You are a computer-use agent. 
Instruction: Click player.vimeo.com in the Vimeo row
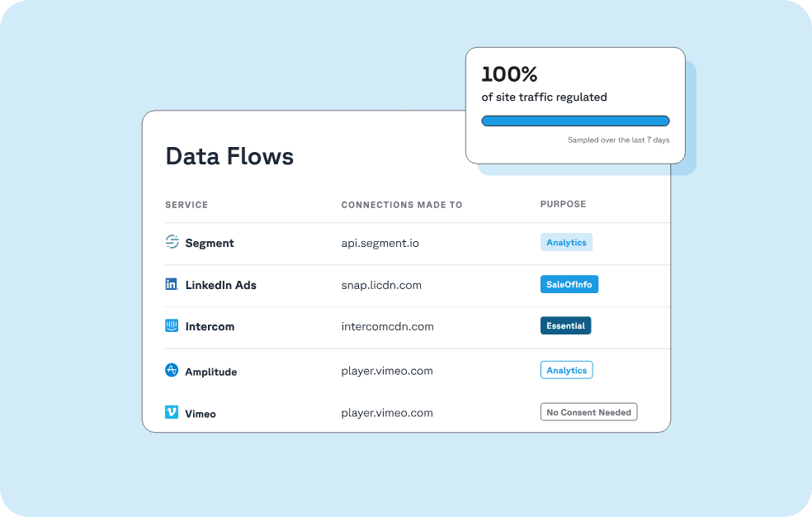pyautogui.click(x=387, y=412)
